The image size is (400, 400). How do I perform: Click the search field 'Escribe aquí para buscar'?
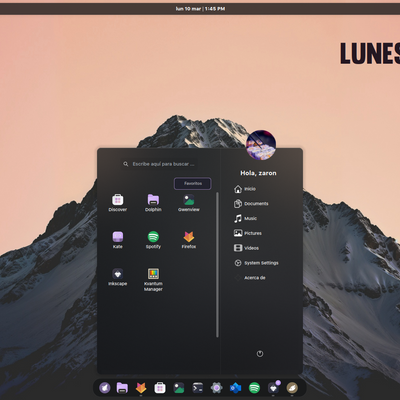pyautogui.click(x=159, y=164)
